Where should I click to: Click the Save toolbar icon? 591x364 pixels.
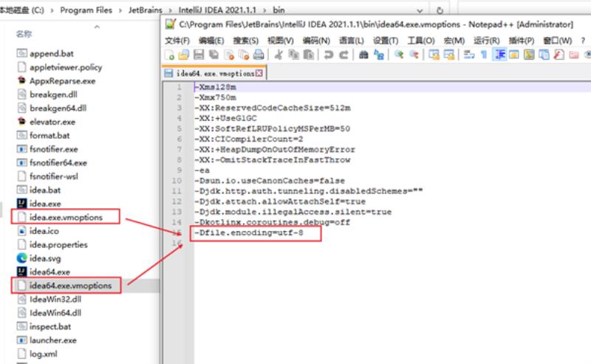click(199, 55)
